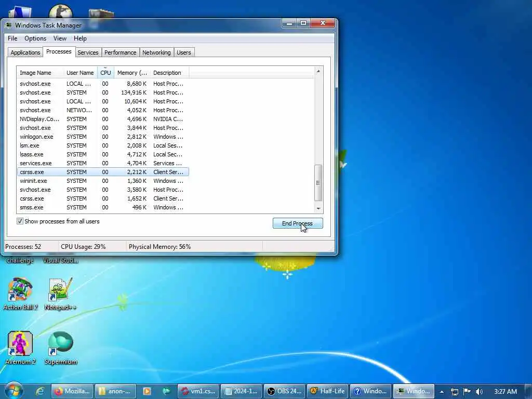The image size is (532, 399).
Task: Click the Task Manager title bar icon
Action: click(8, 25)
